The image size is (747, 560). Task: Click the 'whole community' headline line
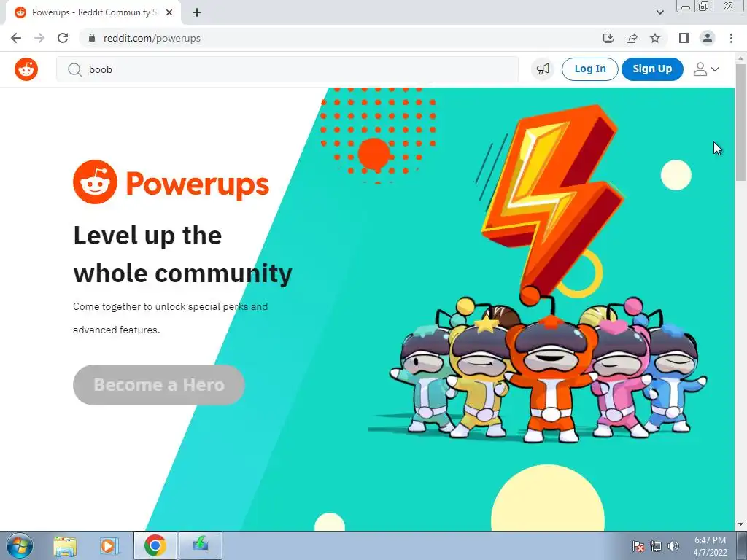183,273
